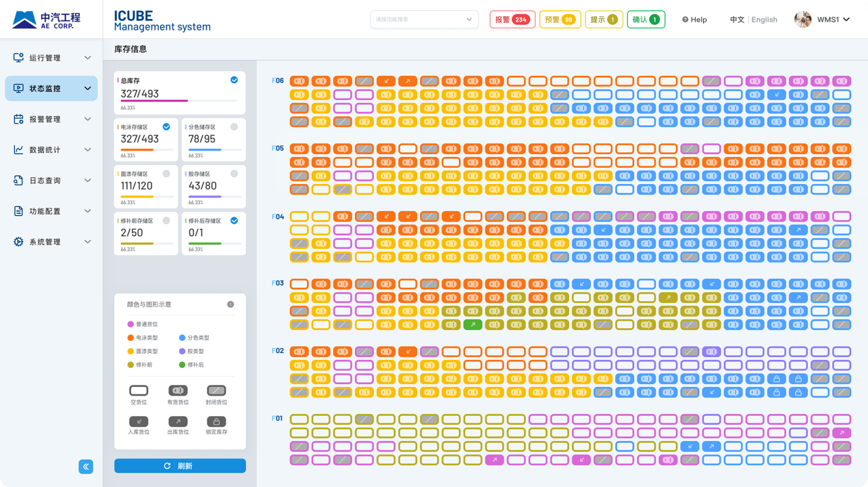Click the 预警 99 warning button
This screenshot has width=868, height=487.
[560, 20]
